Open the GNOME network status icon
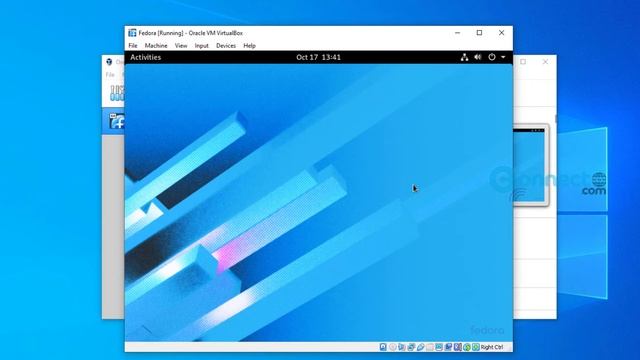 (464, 57)
